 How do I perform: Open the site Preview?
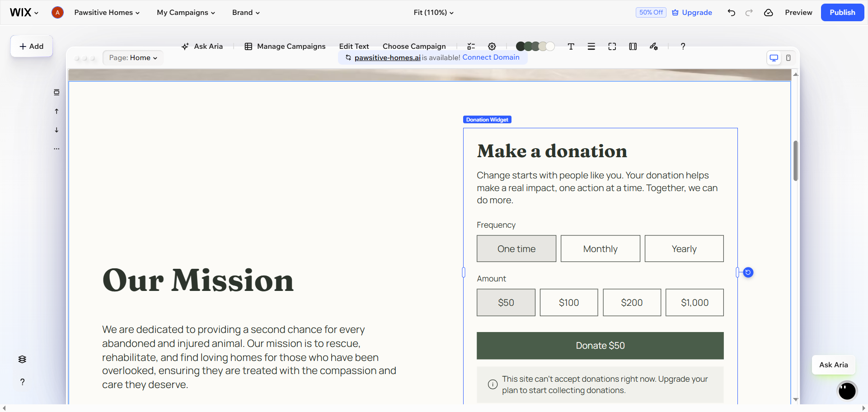coord(798,13)
